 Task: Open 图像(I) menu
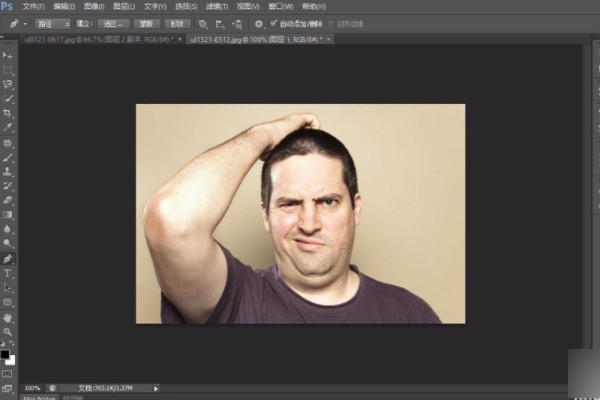click(94, 7)
